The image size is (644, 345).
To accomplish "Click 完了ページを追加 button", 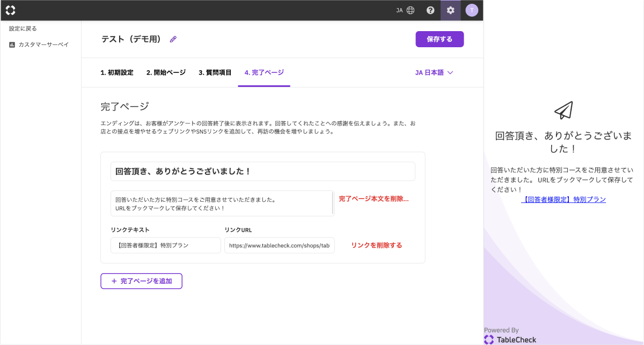I will coord(142,281).
